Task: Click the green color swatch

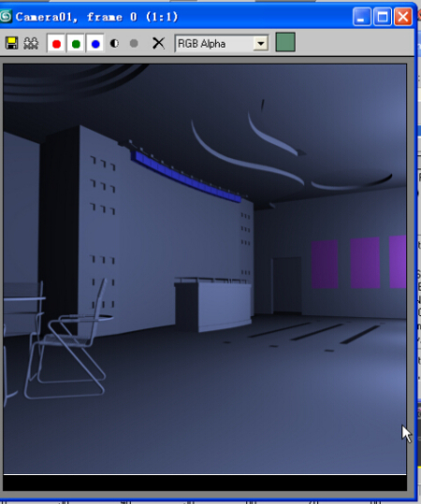Action: pos(285,42)
